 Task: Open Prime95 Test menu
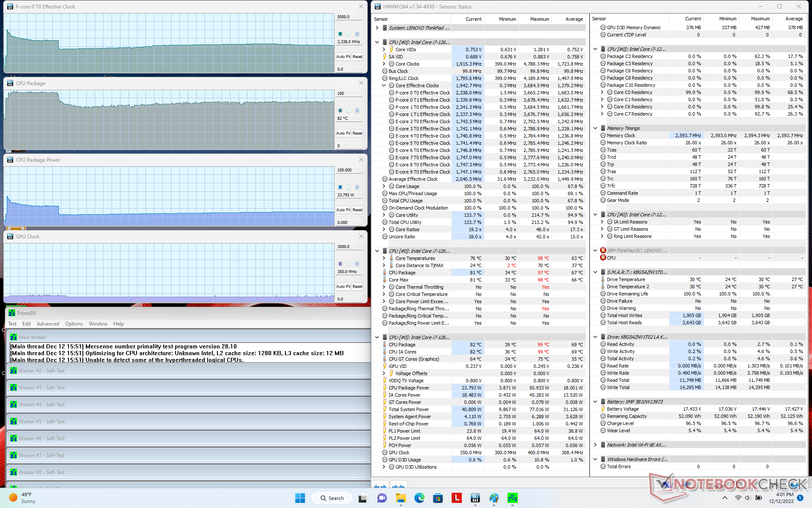[12, 324]
